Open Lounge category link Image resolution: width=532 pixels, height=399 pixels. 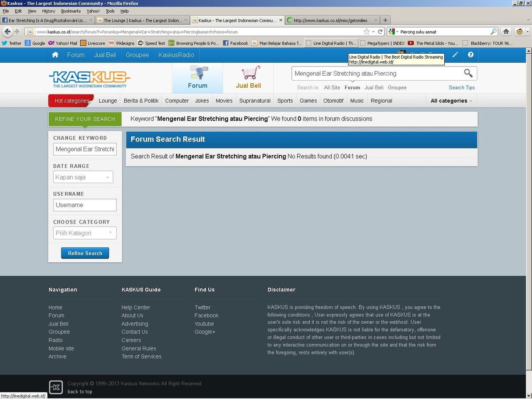[x=108, y=101]
